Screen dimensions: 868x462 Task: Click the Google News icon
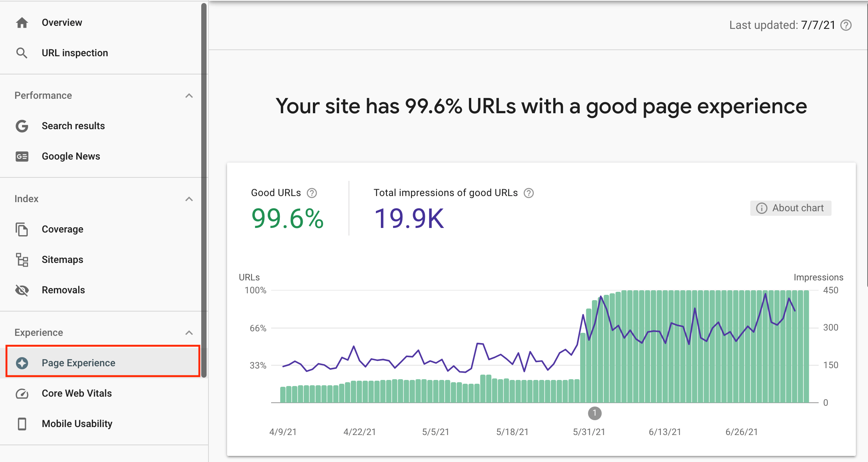pyautogui.click(x=22, y=156)
